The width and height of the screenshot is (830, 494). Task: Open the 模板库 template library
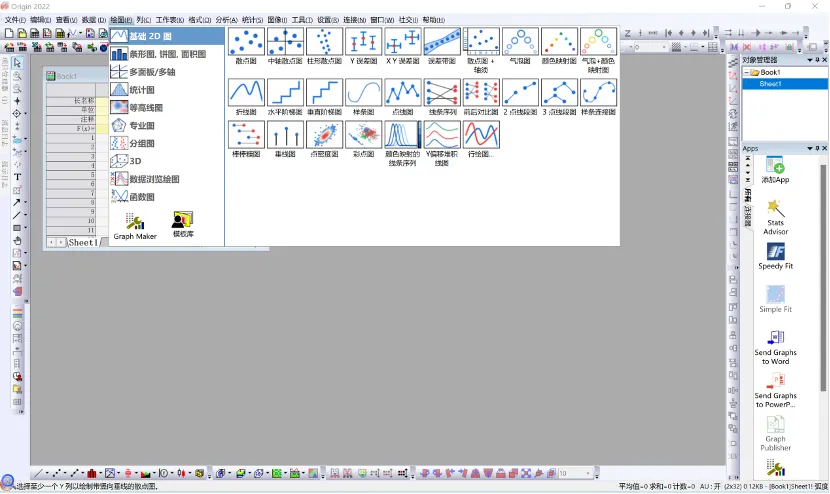click(183, 224)
